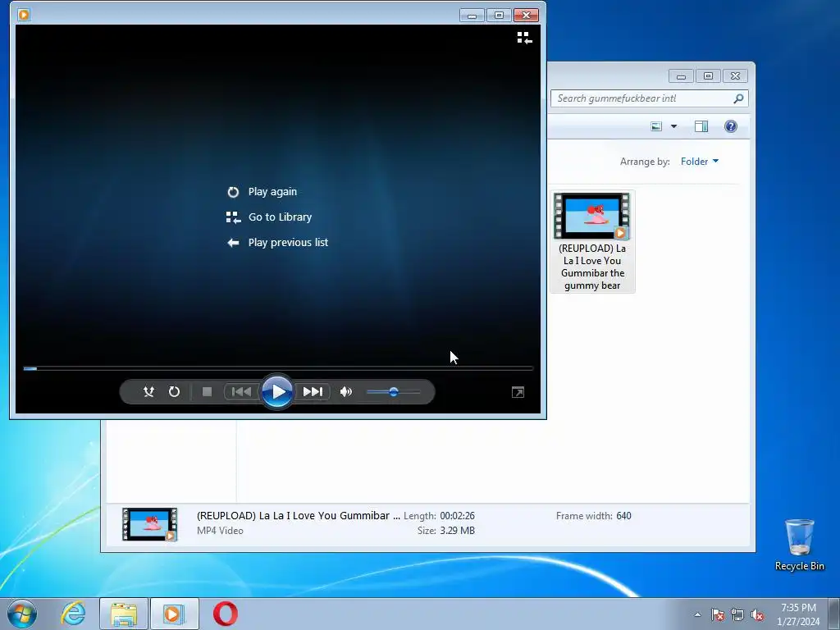Image resolution: width=840 pixels, height=630 pixels.
Task: Click Windows Media Player taskbar button
Action: [174, 614]
